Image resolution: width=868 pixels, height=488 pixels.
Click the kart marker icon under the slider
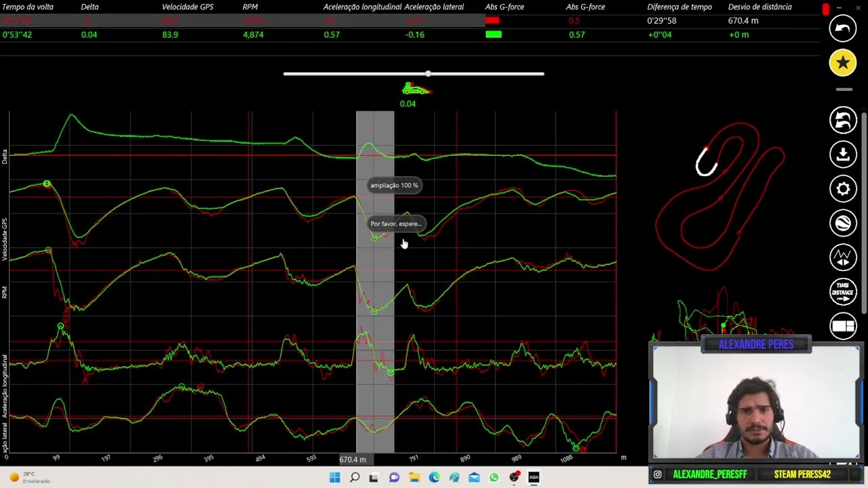416,89
